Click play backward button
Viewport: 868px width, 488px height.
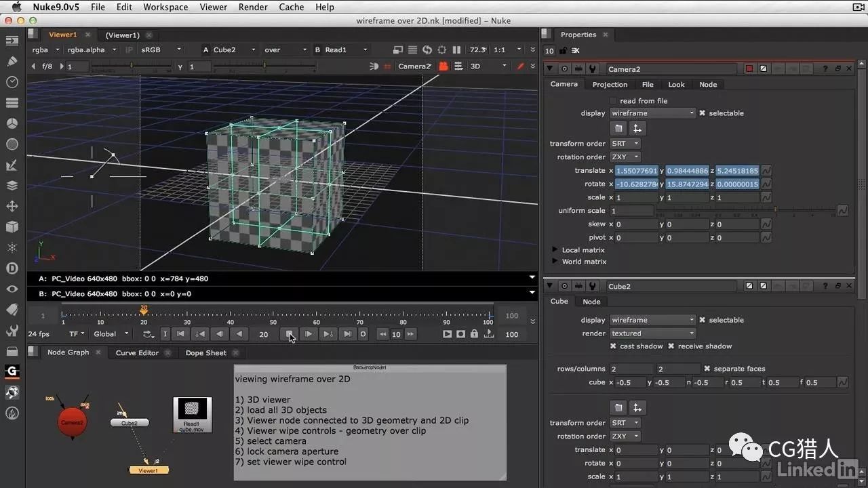[x=239, y=334]
